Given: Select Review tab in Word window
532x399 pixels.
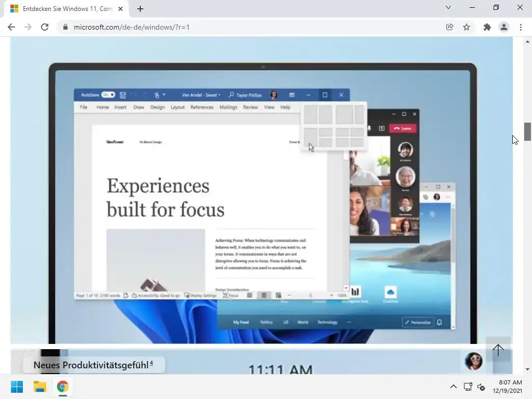Looking at the screenshot, I should pyautogui.click(x=250, y=107).
